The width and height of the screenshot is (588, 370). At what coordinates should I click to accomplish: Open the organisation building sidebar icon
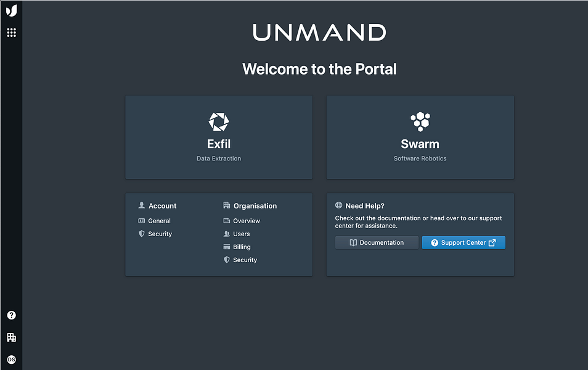point(12,337)
